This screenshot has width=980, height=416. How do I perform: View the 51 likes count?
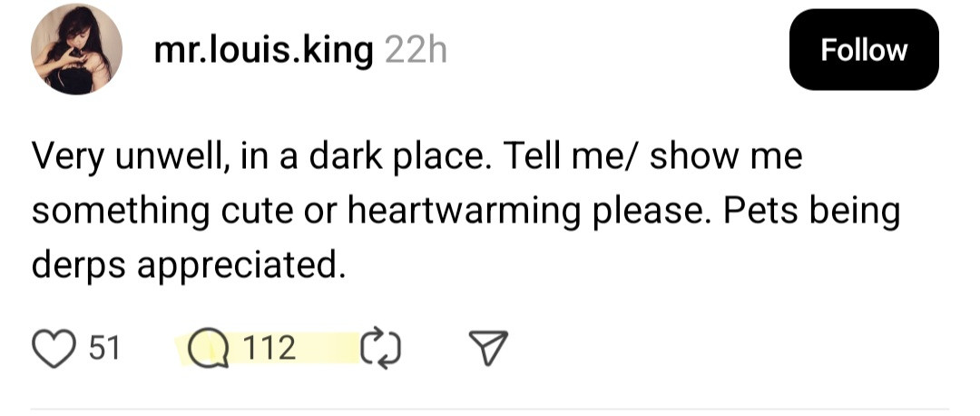coord(103,348)
